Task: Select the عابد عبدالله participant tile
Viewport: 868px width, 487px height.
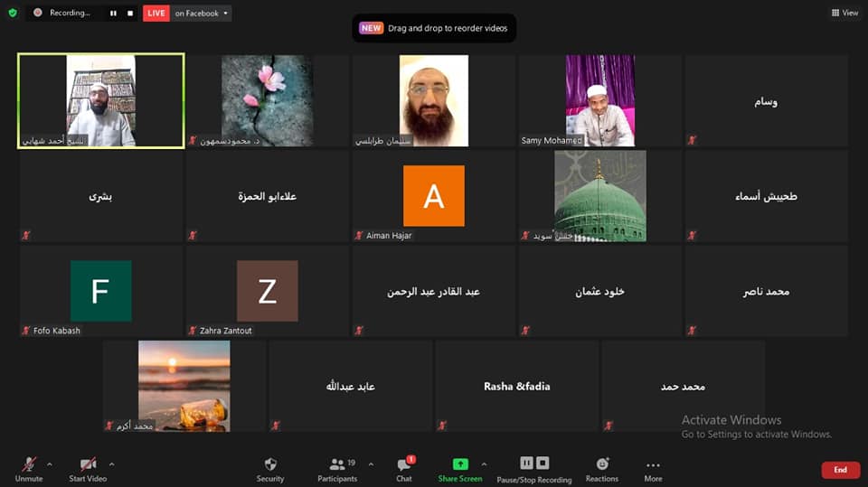Action: tap(351, 387)
